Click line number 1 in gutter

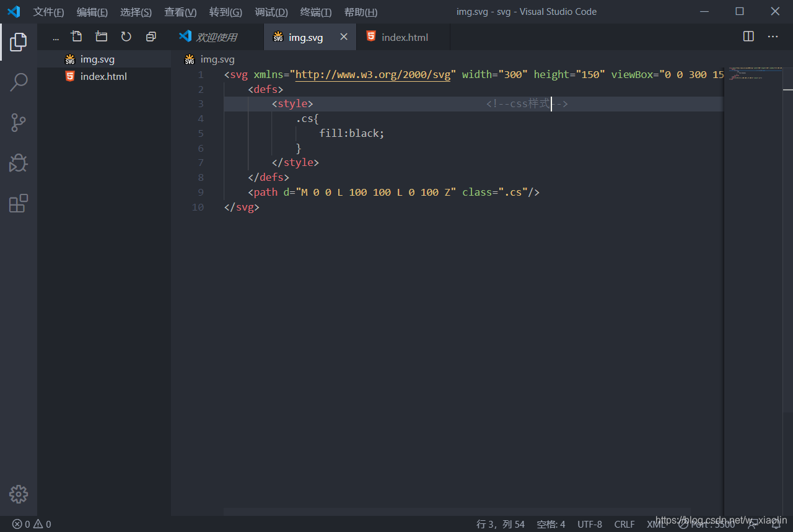click(x=200, y=74)
